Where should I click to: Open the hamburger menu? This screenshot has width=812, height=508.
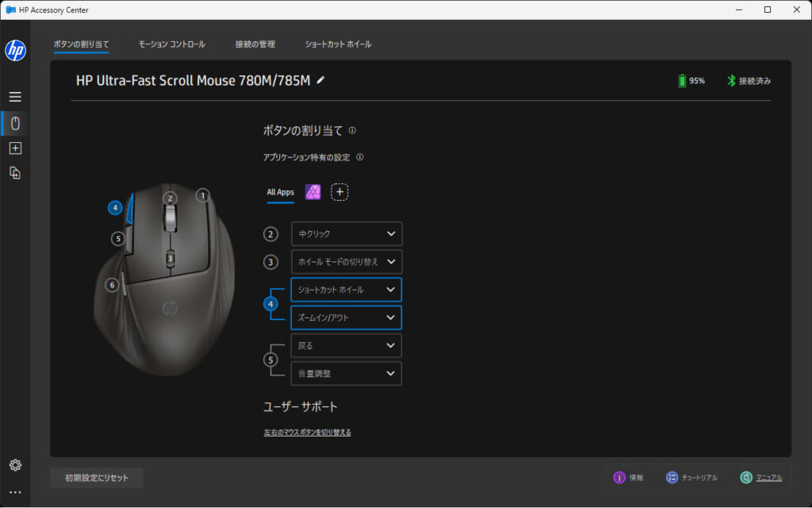click(x=15, y=97)
